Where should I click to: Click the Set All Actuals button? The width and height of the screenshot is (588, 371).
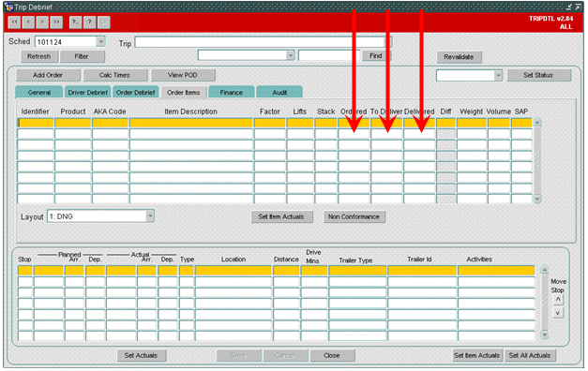click(530, 355)
